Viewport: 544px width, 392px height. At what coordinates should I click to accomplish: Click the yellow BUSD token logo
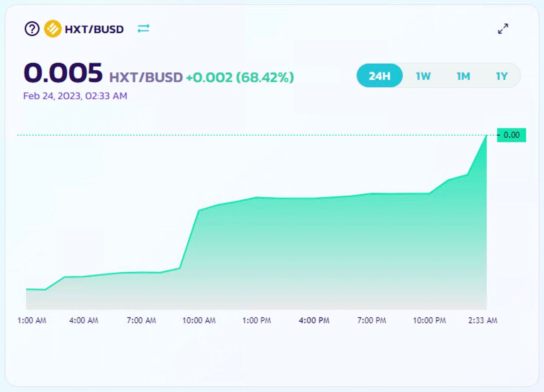53,29
